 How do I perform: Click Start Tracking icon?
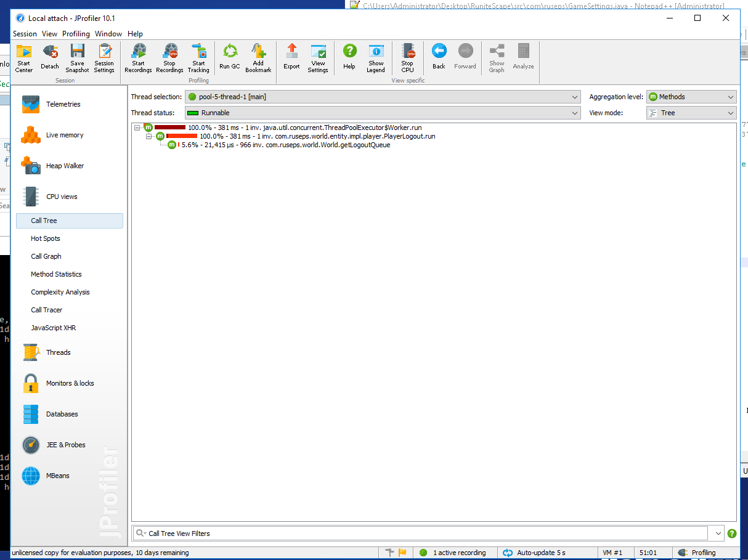click(198, 58)
